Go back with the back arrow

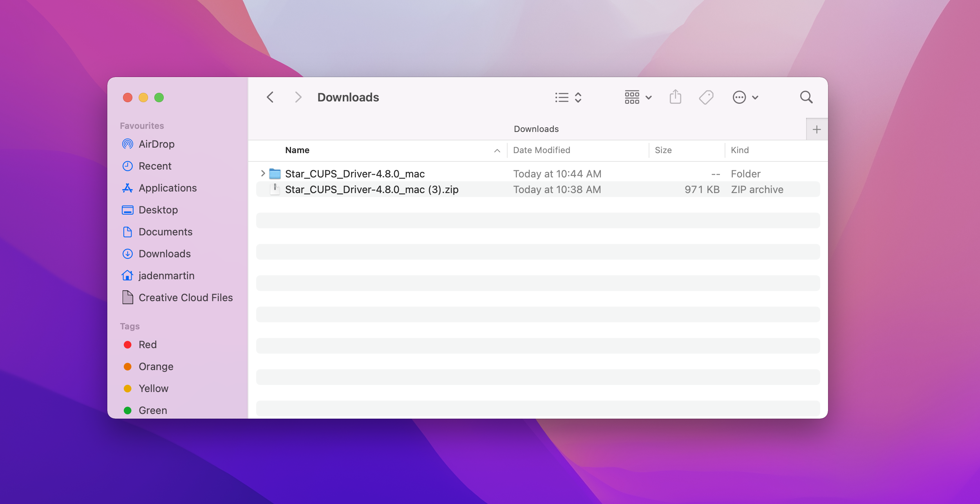270,97
